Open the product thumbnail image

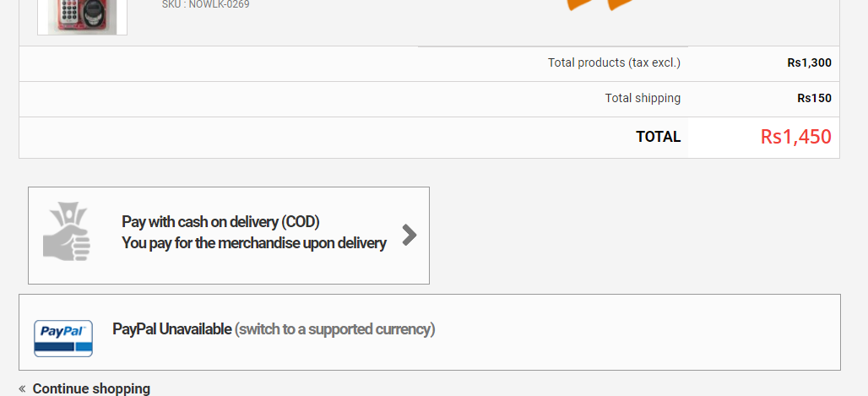82,17
